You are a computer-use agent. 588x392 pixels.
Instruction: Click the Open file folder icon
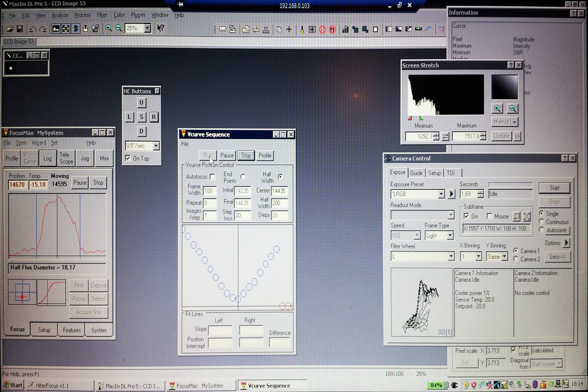(10, 29)
